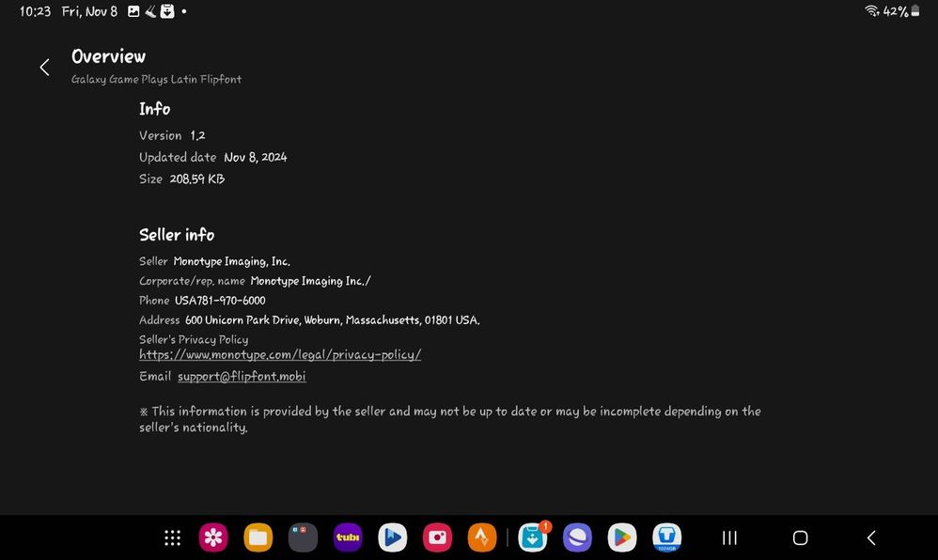
Task: Open the blue play-arrow video app
Action: click(393, 537)
